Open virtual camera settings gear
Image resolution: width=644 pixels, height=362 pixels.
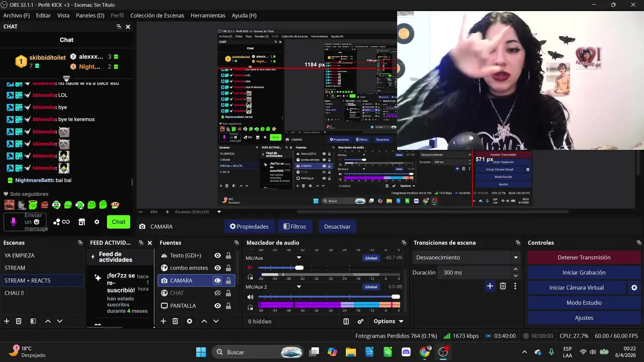point(634,288)
